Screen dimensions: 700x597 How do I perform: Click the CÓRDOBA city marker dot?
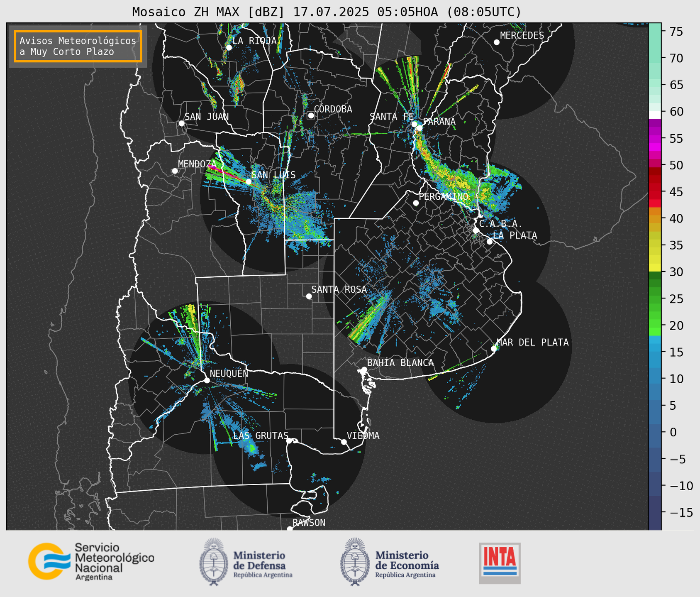311,115
